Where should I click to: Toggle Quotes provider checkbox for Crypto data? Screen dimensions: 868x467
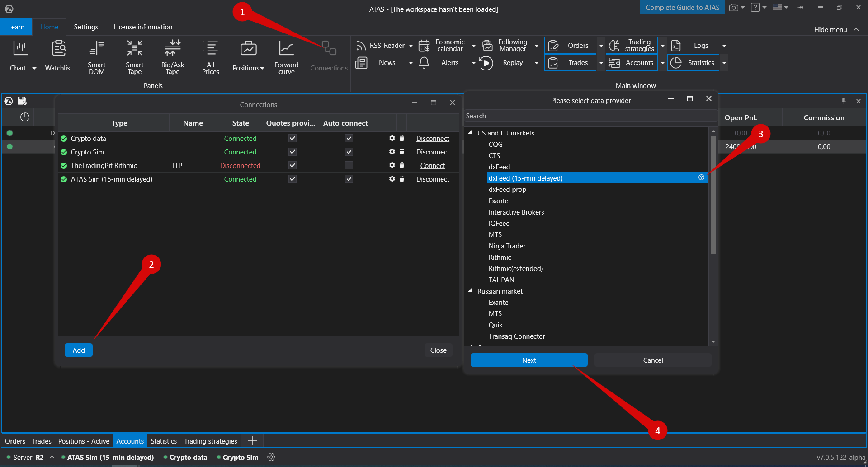coord(292,138)
